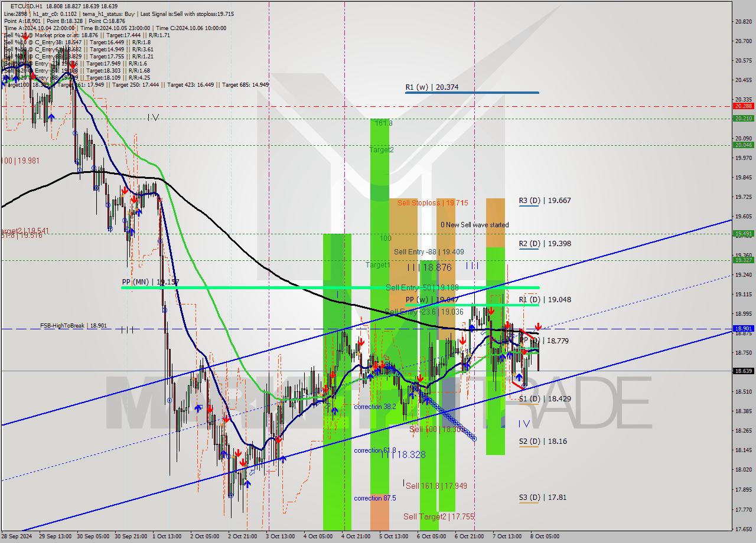Click the '8 Oct 05:00' time axis label
Viewport: 756px width, 543px height.
[545, 537]
